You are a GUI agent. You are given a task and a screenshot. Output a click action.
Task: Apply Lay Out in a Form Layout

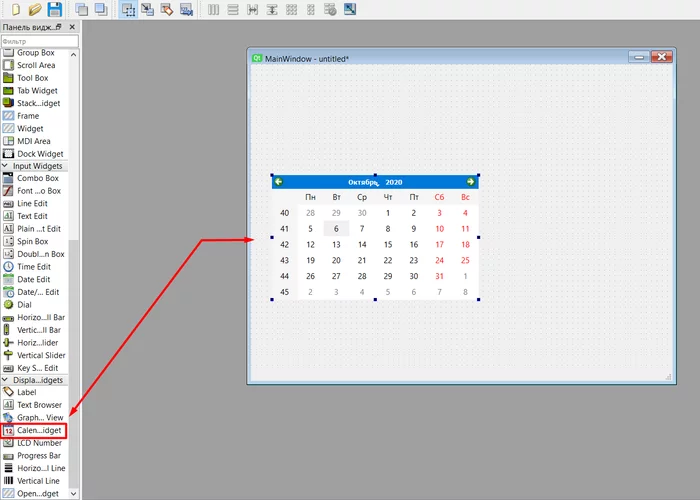311,9
